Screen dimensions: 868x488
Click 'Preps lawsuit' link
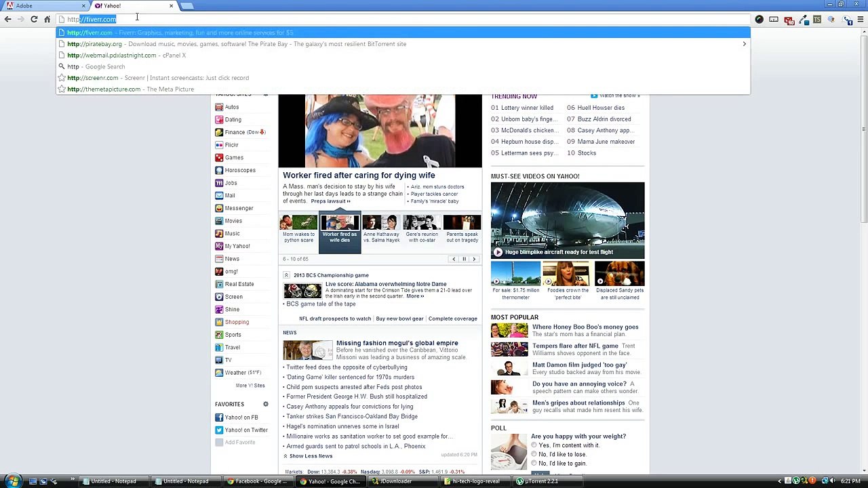tap(330, 201)
